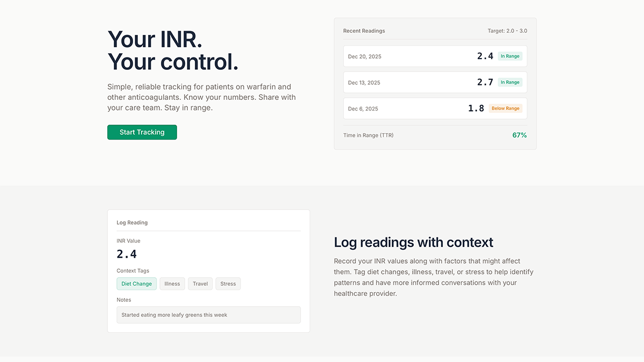Click the In Range badge beside 2.7
644x362 pixels.
tap(510, 83)
